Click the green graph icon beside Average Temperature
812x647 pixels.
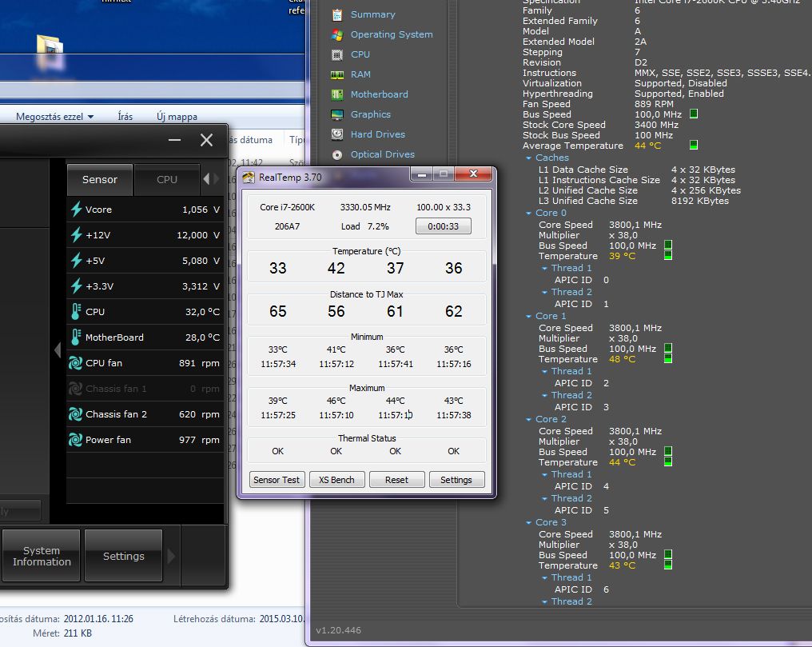tap(694, 145)
